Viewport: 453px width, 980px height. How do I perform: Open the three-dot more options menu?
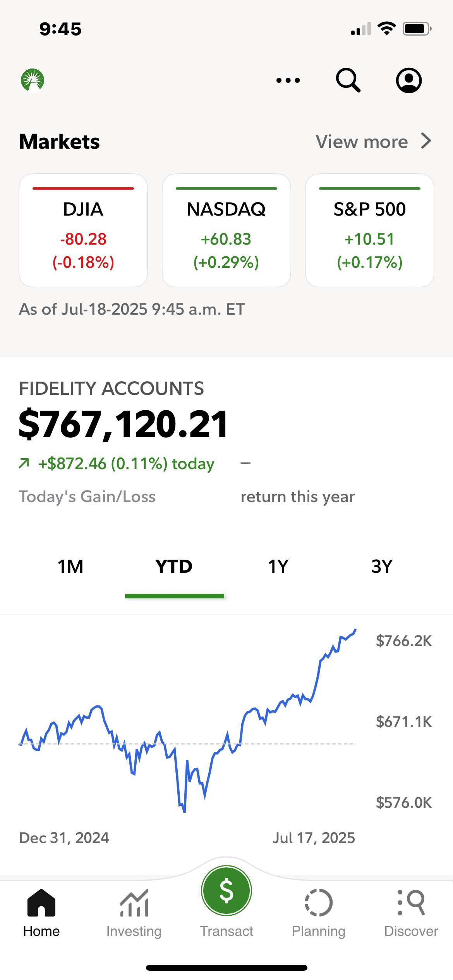(x=288, y=80)
